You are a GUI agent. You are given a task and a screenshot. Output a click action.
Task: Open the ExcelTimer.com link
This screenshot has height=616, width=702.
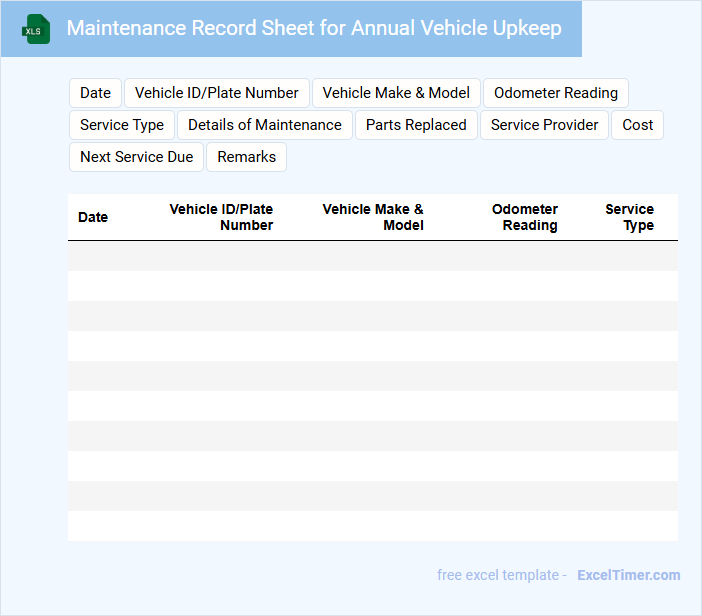point(628,575)
